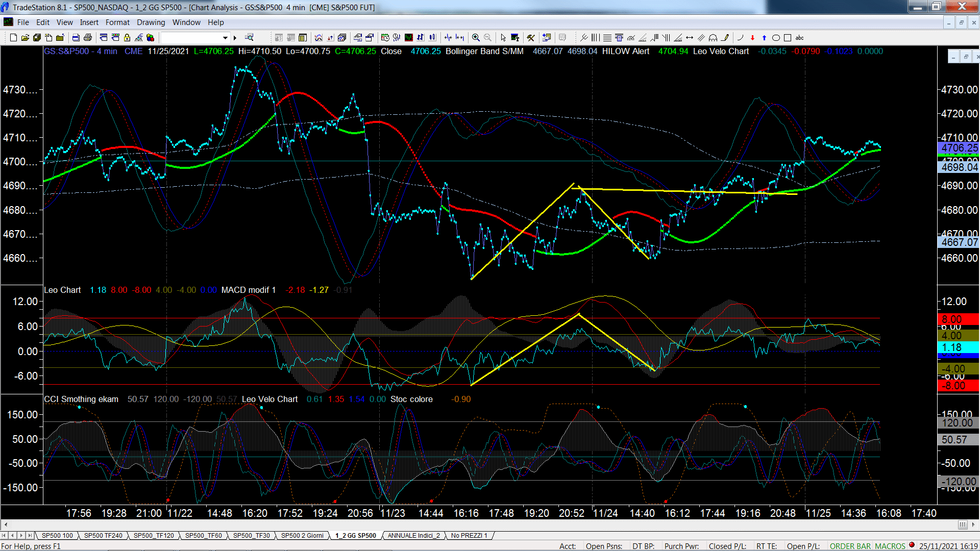
Task: Select the double-headed horizontal arrow tool
Action: tap(690, 38)
